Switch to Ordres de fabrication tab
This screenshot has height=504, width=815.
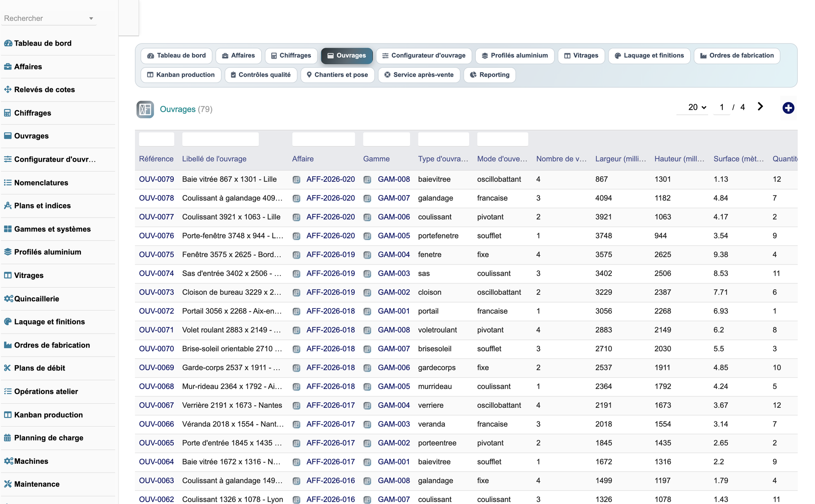pos(737,56)
